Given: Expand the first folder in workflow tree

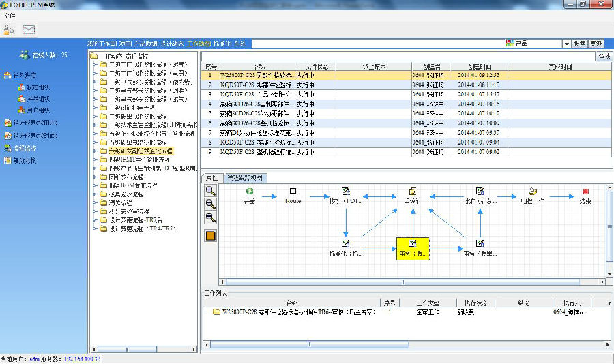Looking at the screenshot, I should (x=94, y=65).
